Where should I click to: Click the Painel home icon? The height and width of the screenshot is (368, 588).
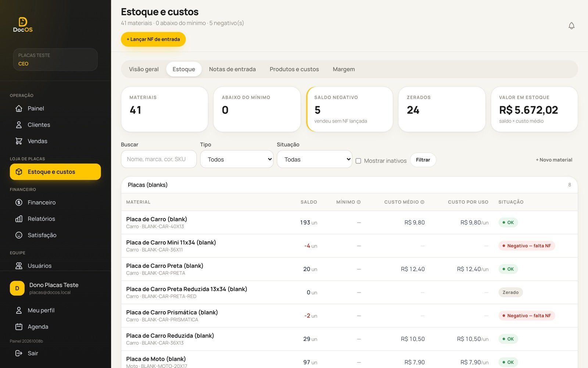coord(19,109)
